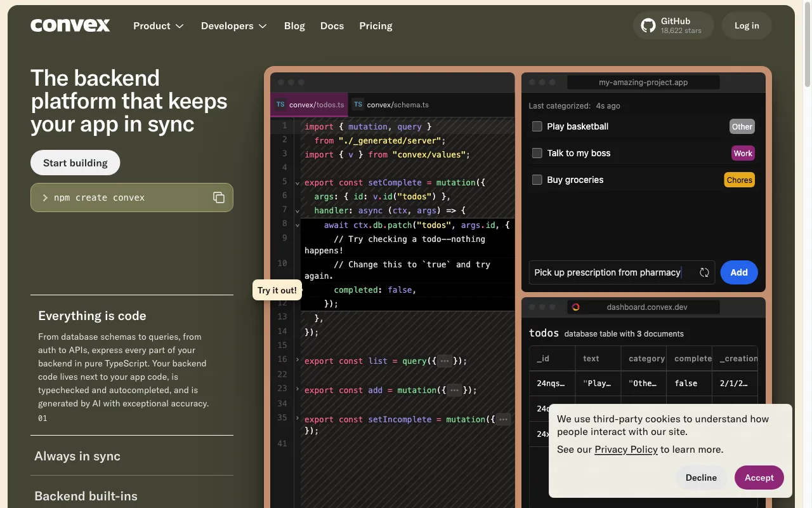Viewport: 812px width, 508px height.
Task: Accept the third-party cookies
Action: (759, 478)
